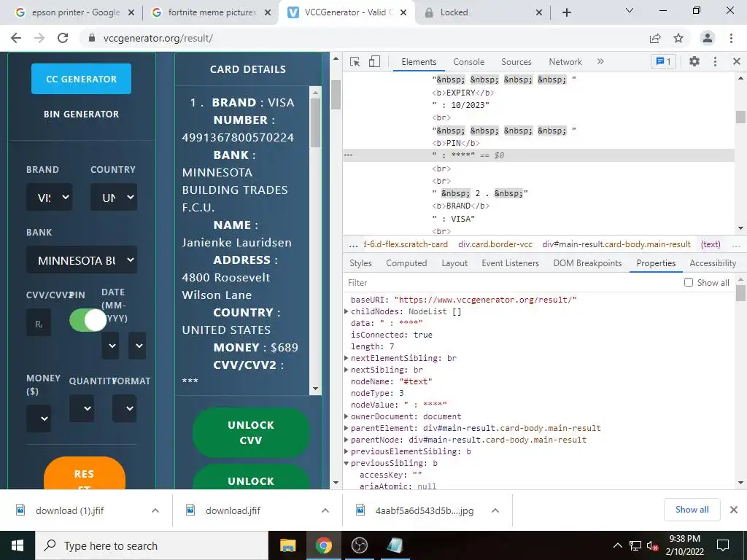This screenshot has width=747, height=560.
Task: Click the tab search chevron in title bar
Action: pos(630,10)
